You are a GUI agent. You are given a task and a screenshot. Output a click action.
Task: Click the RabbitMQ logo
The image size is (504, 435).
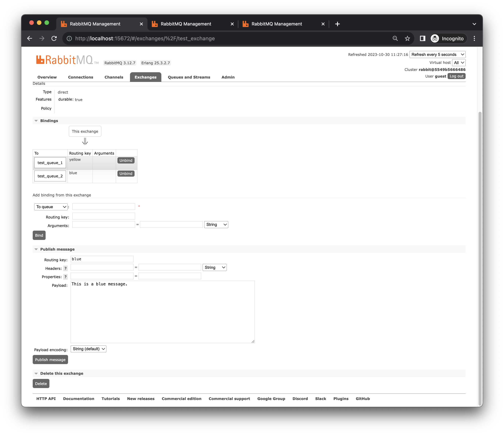pos(67,60)
